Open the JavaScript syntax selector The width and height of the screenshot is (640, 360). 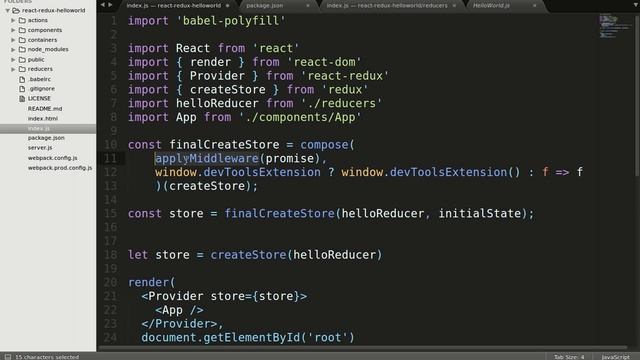pos(616,357)
